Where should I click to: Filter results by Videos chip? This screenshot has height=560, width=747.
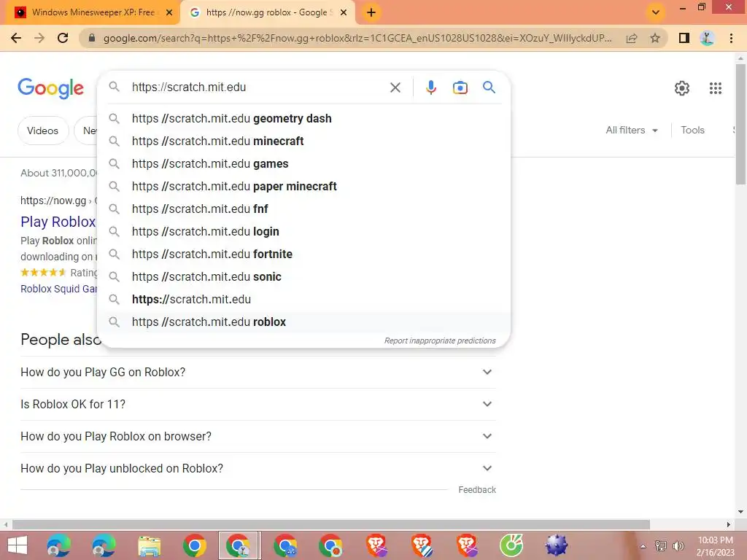point(43,131)
